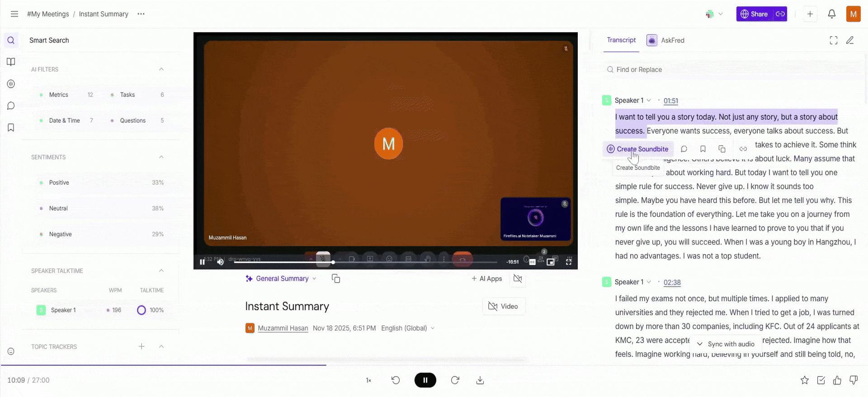Rewind playback with the counterclockwise arrow
The image size is (868, 397).
coord(396,380)
